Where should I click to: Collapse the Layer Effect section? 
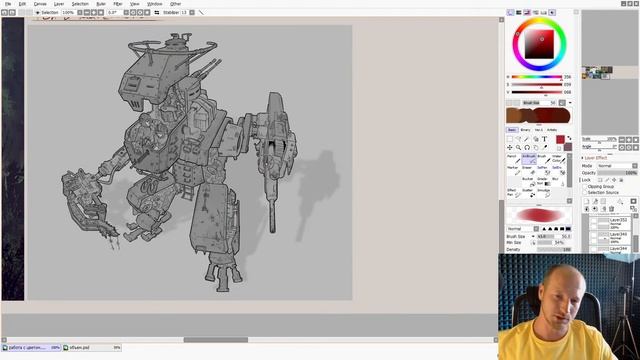582,158
